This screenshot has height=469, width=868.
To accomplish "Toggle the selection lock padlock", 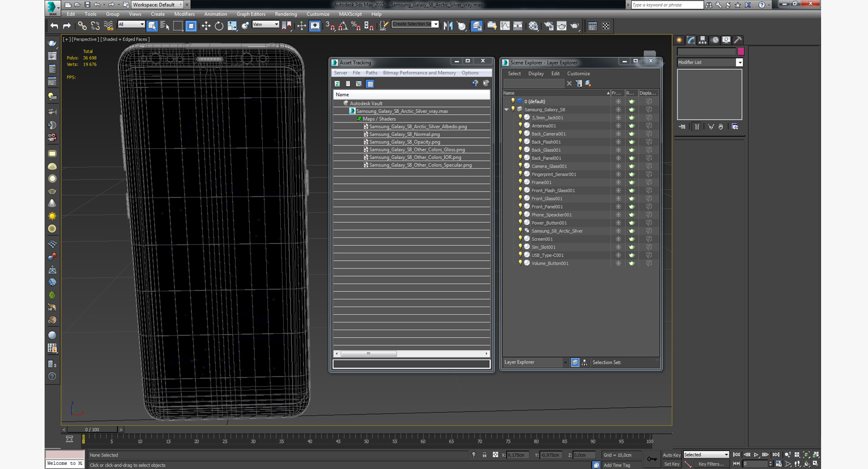I will (x=484, y=455).
